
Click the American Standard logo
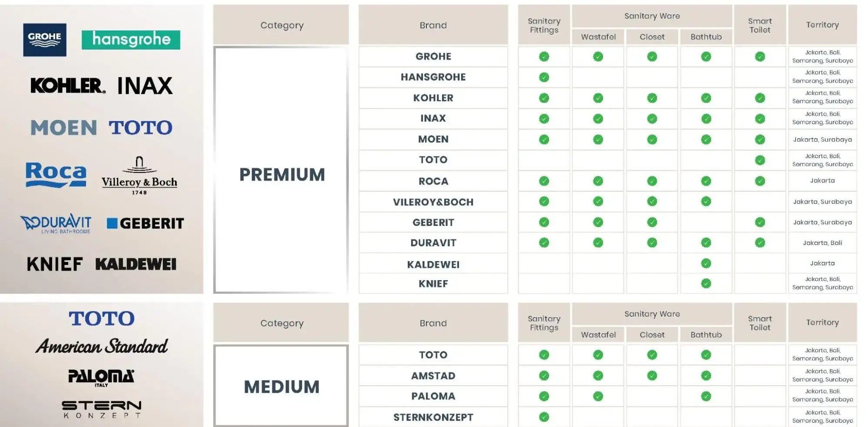click(x=102, y=346)
